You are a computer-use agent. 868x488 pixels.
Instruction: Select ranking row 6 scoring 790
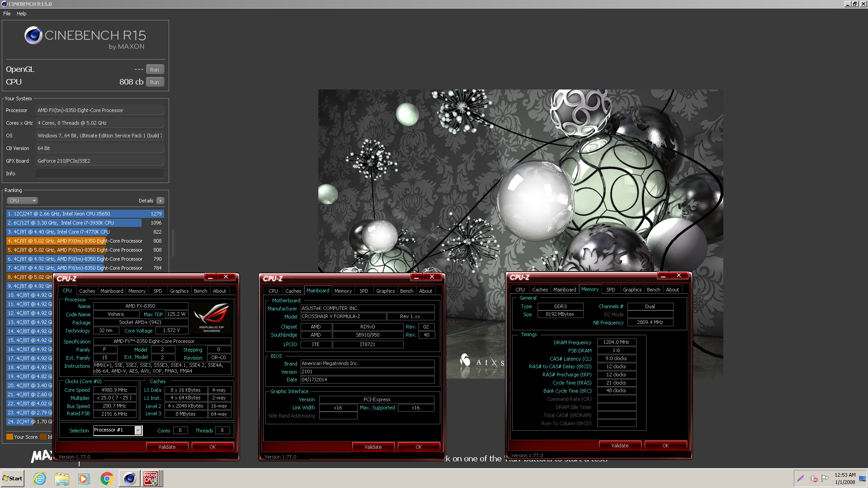(85, 259)
